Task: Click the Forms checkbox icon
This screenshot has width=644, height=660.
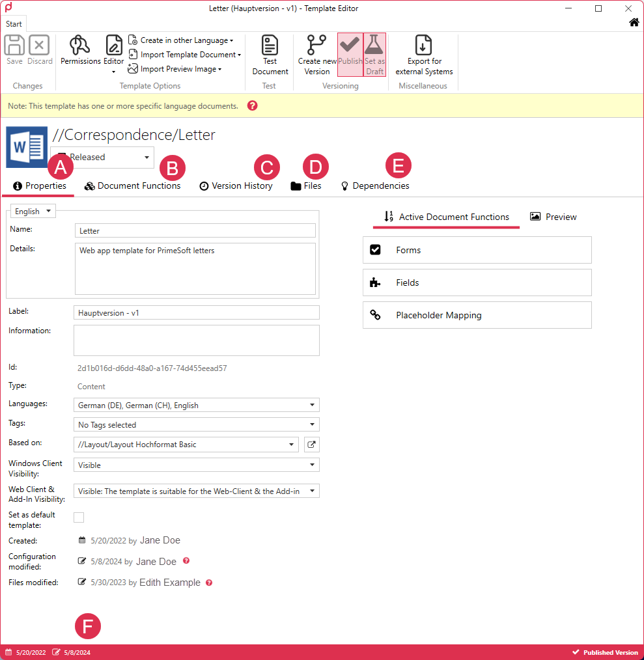Action: point(375,249)
